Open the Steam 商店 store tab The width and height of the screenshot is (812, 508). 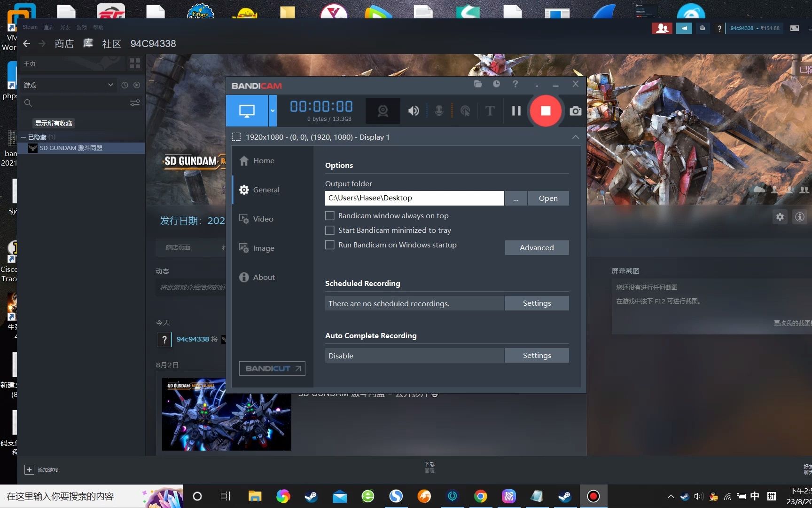(x=64, y=44)
